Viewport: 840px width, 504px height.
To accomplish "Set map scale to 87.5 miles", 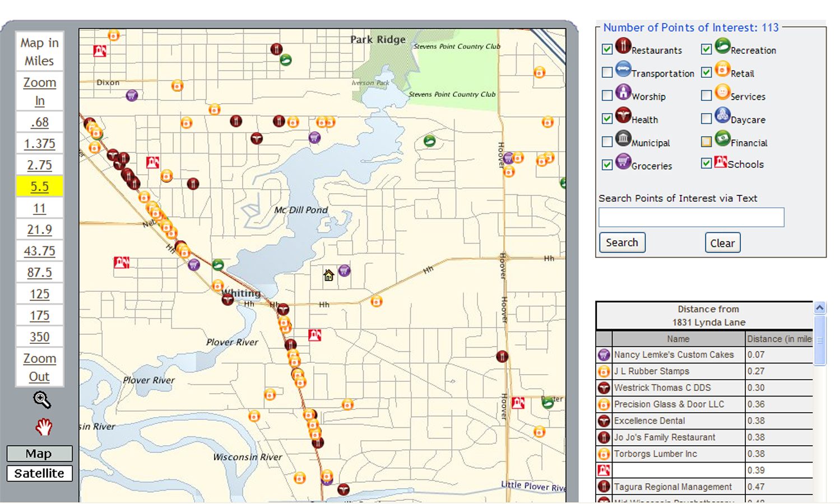I will click(x=39, y=273).
